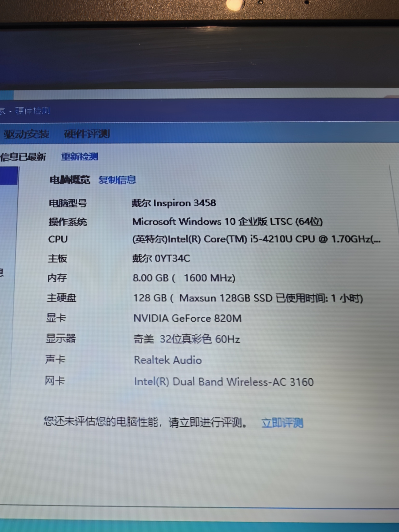Viewport: 399px width, 532px height.
Task: Select the highlighted blue sidebar item
Action: (x=9, y=176)
